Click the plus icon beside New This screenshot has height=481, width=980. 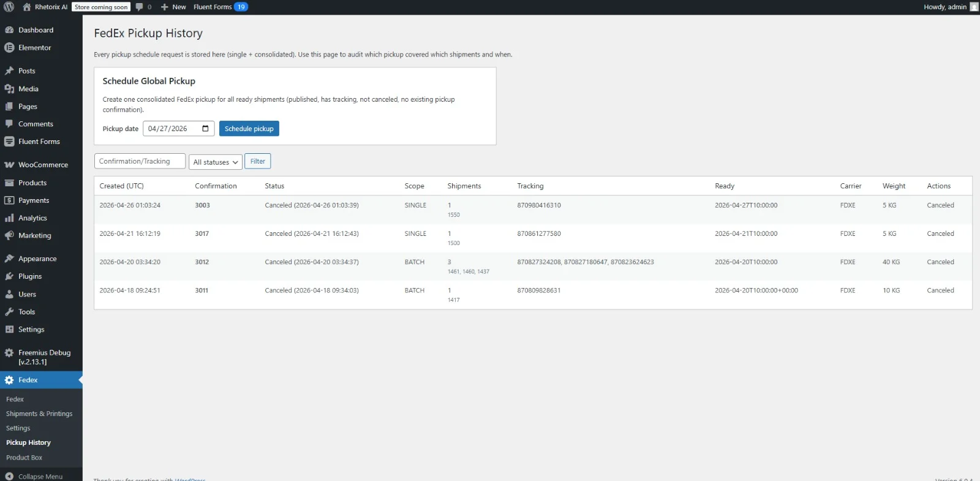coord(164,7)
